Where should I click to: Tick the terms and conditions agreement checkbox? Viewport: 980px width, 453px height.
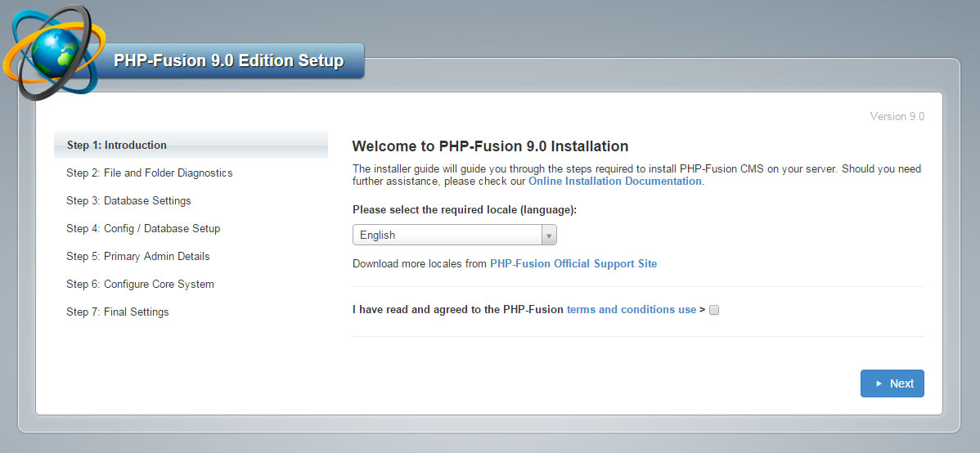(x=714, y=310)
